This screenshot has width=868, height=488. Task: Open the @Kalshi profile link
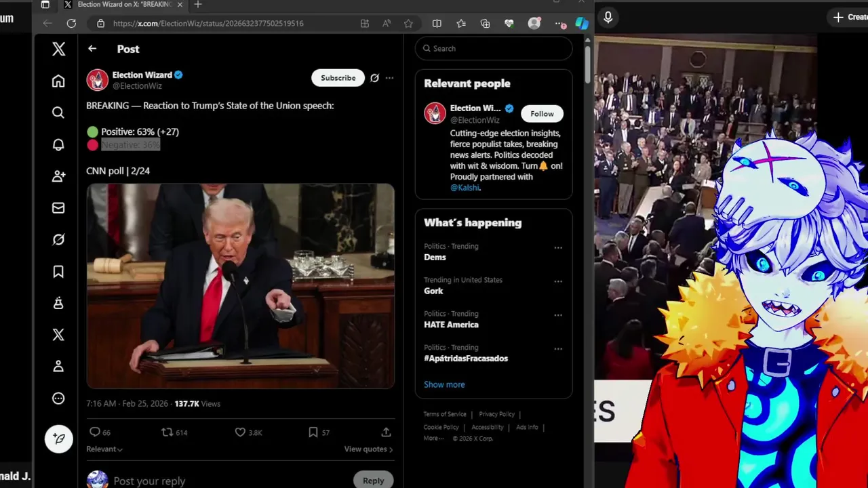(x=465, y=188)
